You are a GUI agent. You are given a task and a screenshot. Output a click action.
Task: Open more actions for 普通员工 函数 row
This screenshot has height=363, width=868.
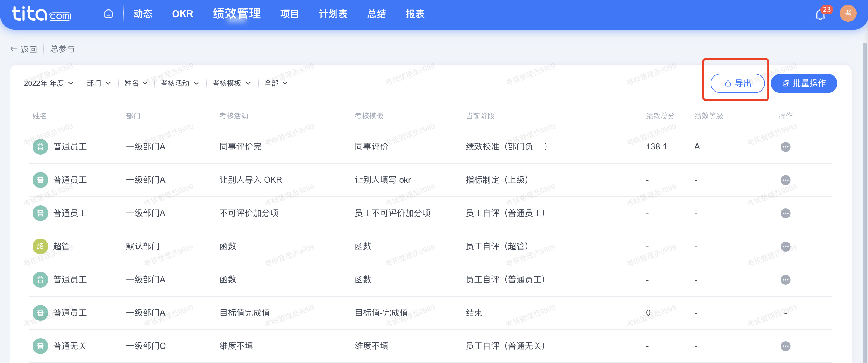click(x=785, y=280)
